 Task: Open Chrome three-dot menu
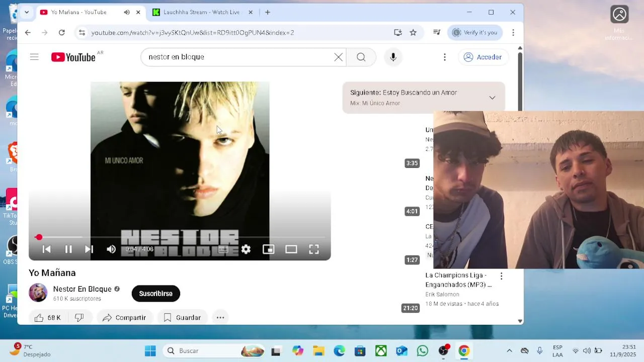[513, 33]
